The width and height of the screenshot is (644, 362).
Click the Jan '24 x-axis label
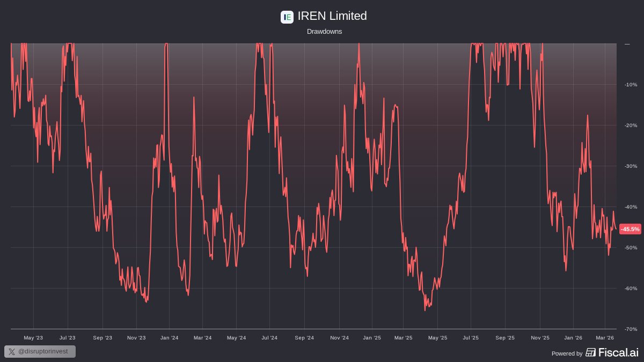(x=170, y=338)
